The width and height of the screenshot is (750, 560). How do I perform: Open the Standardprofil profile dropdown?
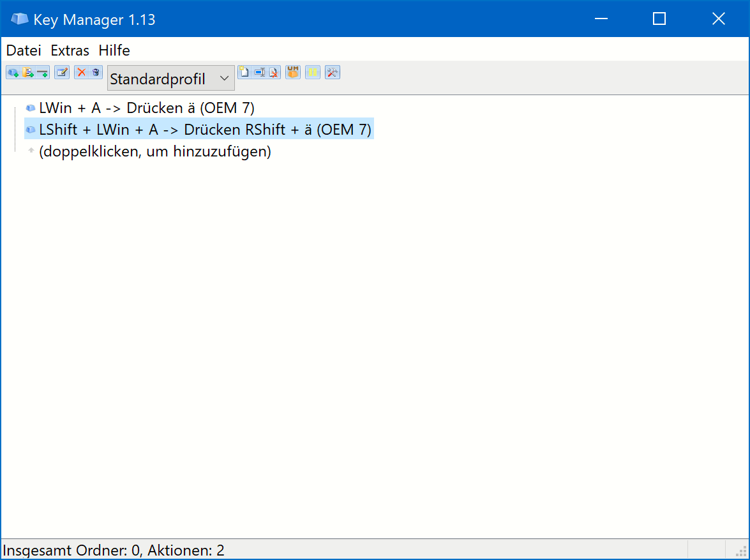click(170, 79)
